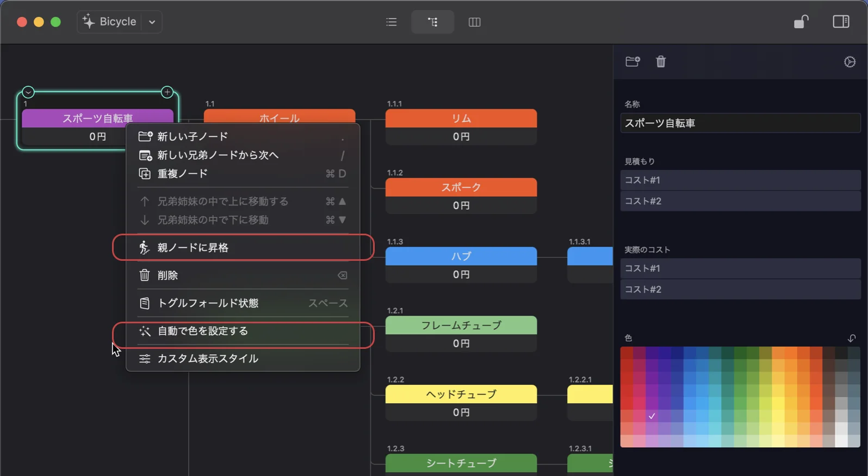Click trash icon beside 削除
The width and height of the screenshot is (868, 476).
[x=144, y=275]
